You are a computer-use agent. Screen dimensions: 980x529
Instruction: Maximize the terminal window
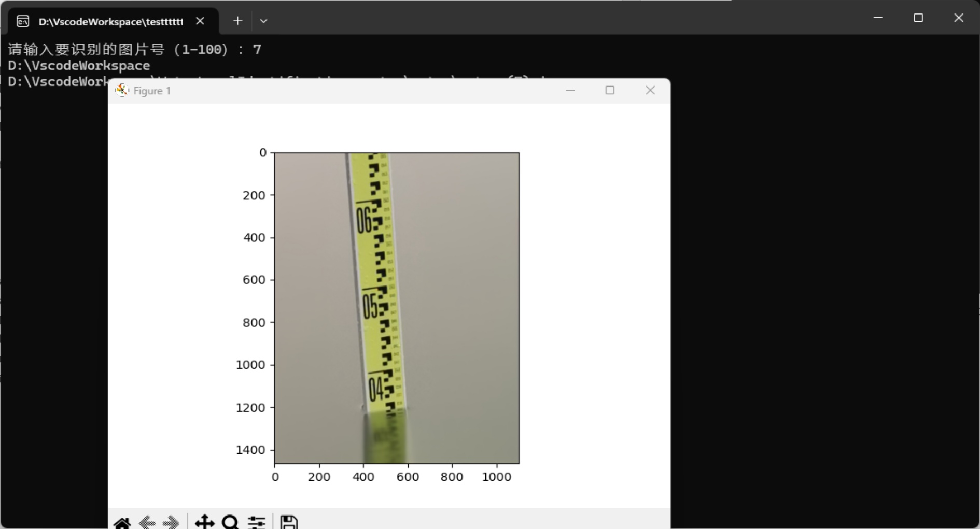point(918,18)
